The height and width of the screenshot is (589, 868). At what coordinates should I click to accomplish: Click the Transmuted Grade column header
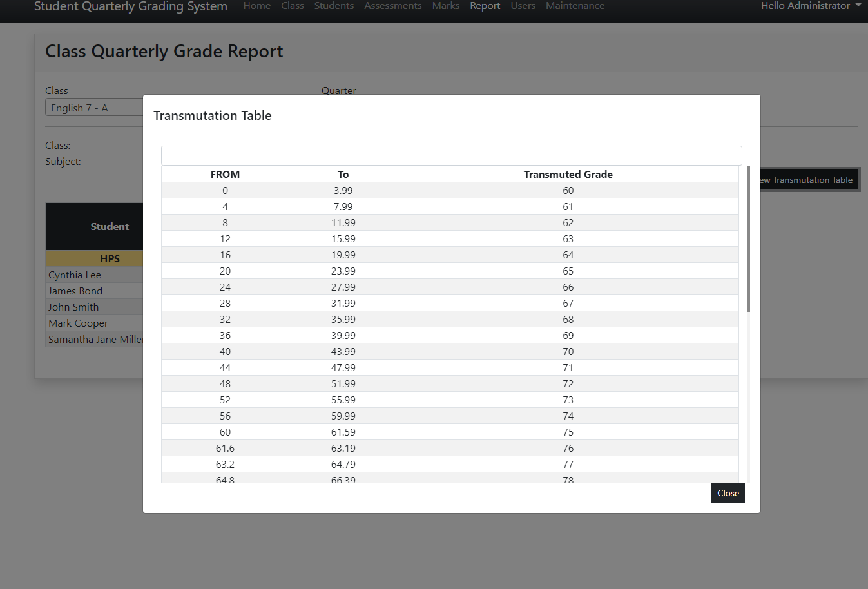[568, 174]
